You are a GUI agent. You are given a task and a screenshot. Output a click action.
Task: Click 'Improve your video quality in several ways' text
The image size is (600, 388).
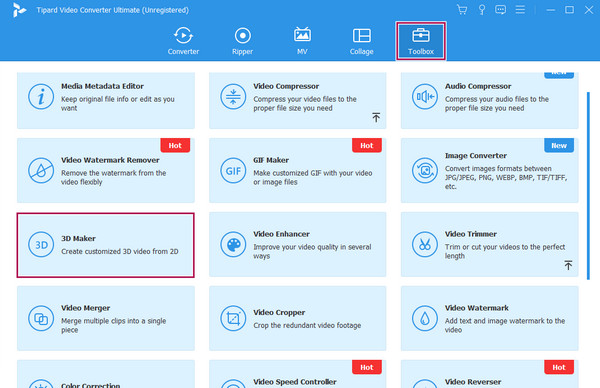pos(312,251)
